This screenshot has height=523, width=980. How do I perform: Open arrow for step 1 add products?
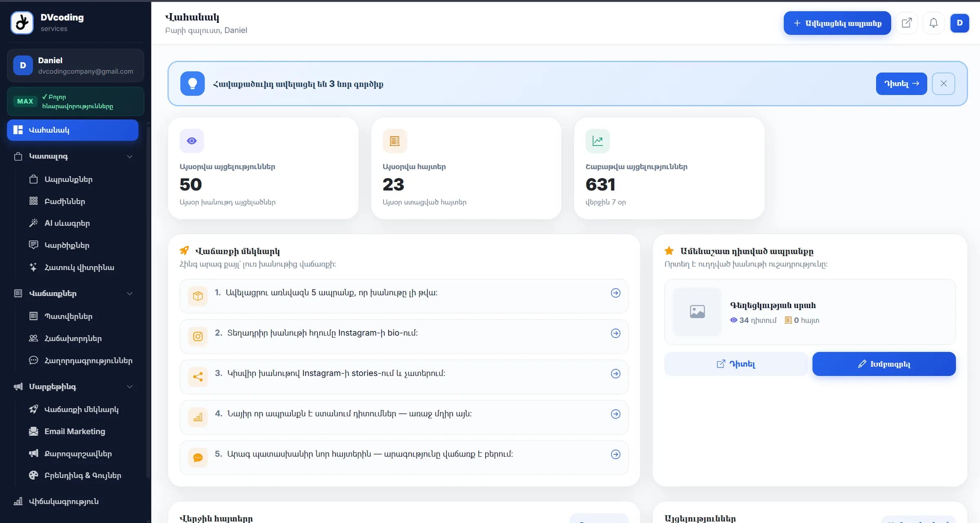tap(615, 293)
